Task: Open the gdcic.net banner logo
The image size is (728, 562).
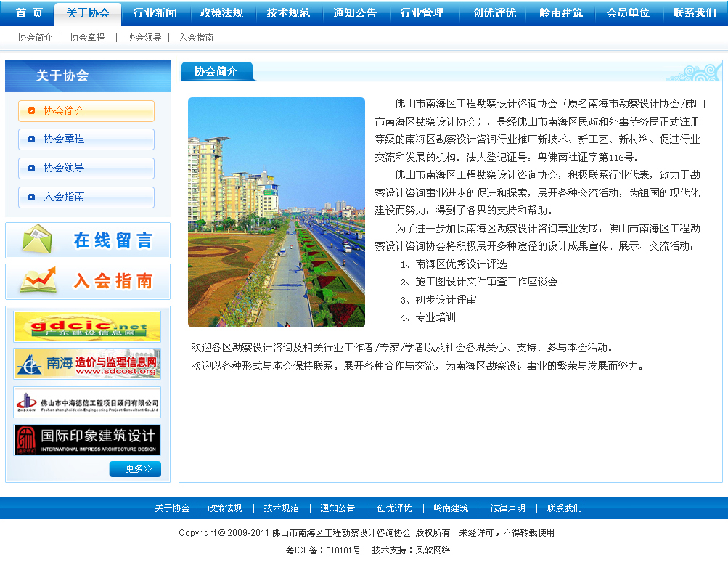Action: click(x=87, y=327)
